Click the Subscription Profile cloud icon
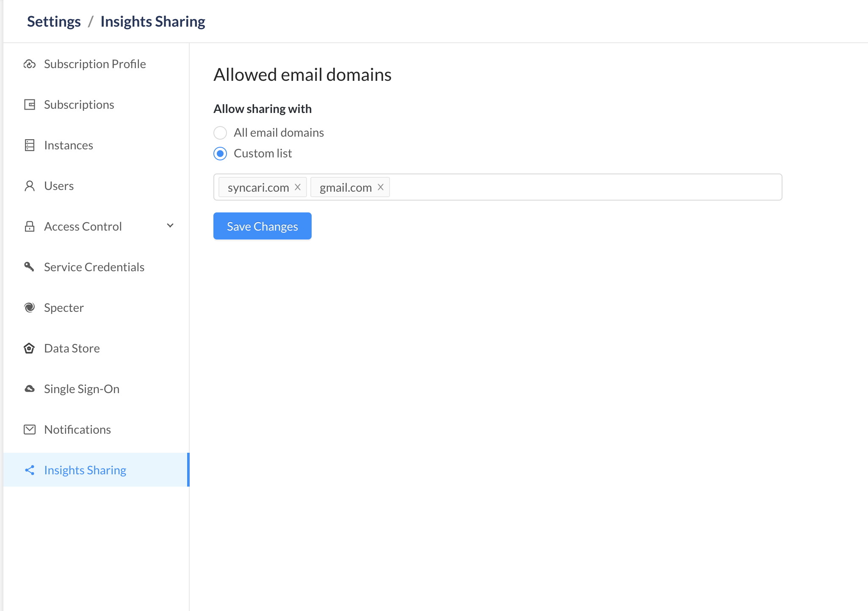The image size is (868, 611). tap(30, 64)
